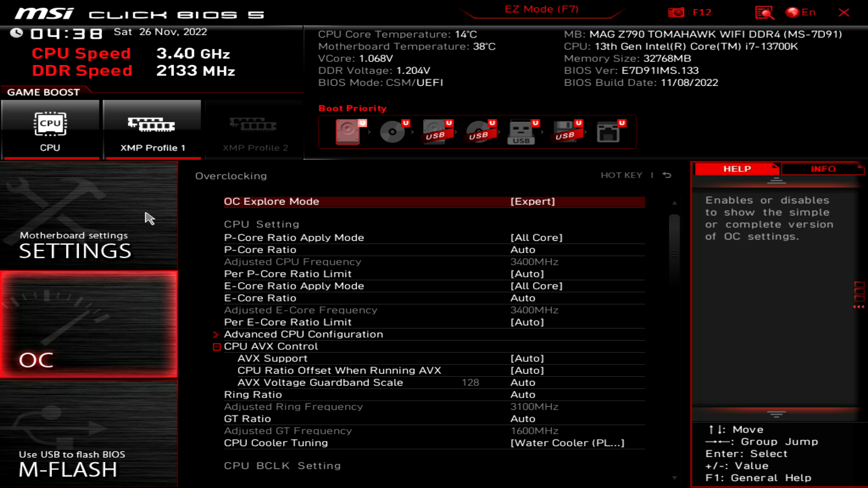
Task: Select the USB hard disk boot device icon
Action: 437,131
